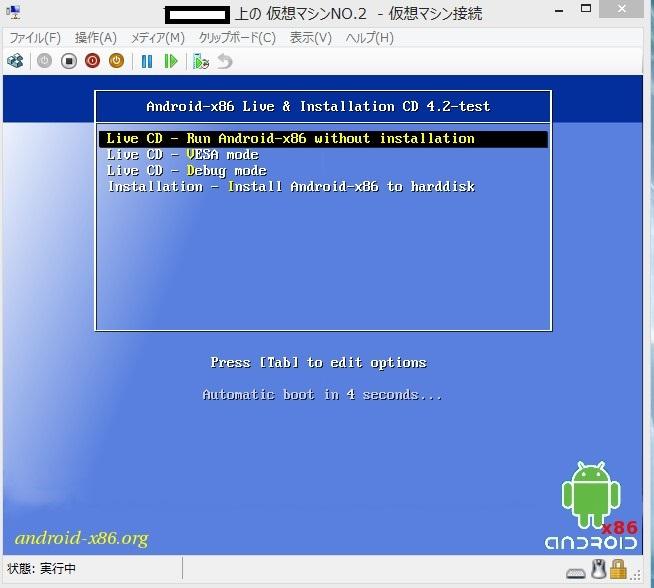Open the メディア(M) menu

pos(158,38)
